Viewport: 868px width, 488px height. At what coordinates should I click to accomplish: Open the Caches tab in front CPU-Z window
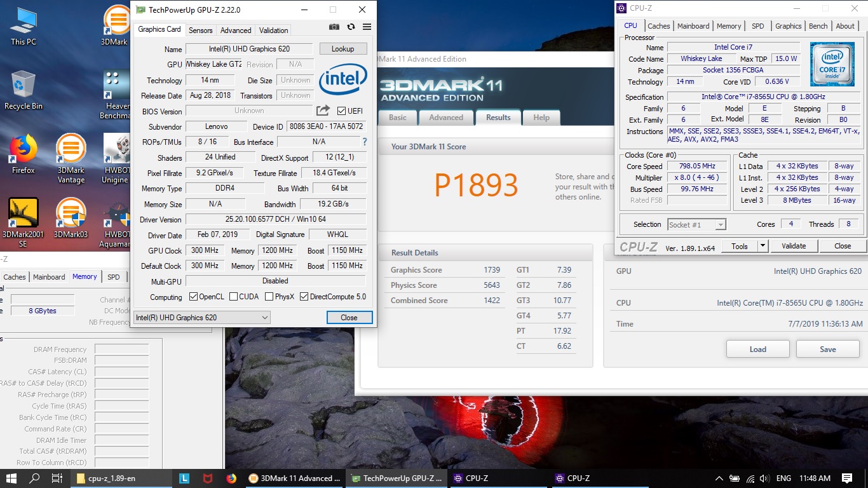[x=659, y=26]
